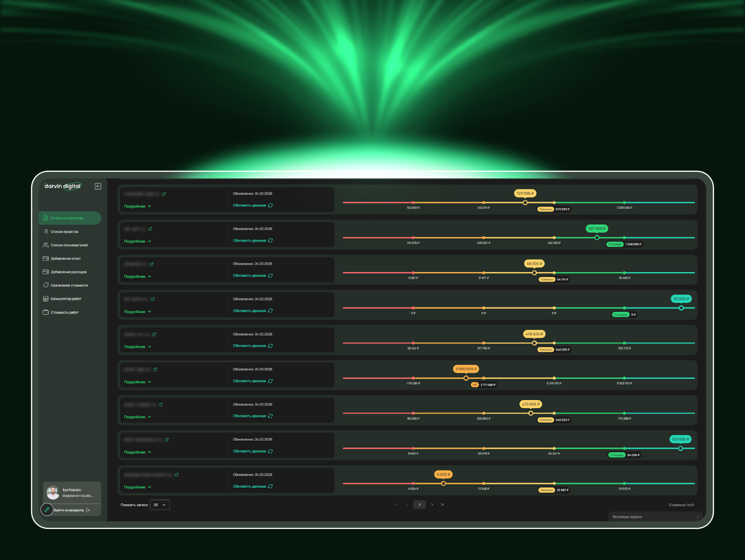Click the 3 060 609 ₽ slider handle
The height and width of the screenshot is (560, 745).
tap(466, 378)
